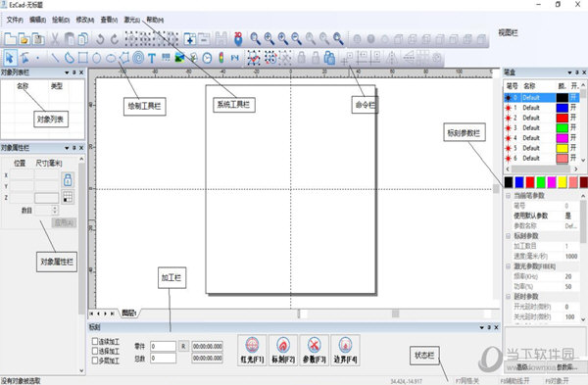Pick the red swatch in the pen color strip
The width and height of the screenshot is (588, 385).
point(530,182)
